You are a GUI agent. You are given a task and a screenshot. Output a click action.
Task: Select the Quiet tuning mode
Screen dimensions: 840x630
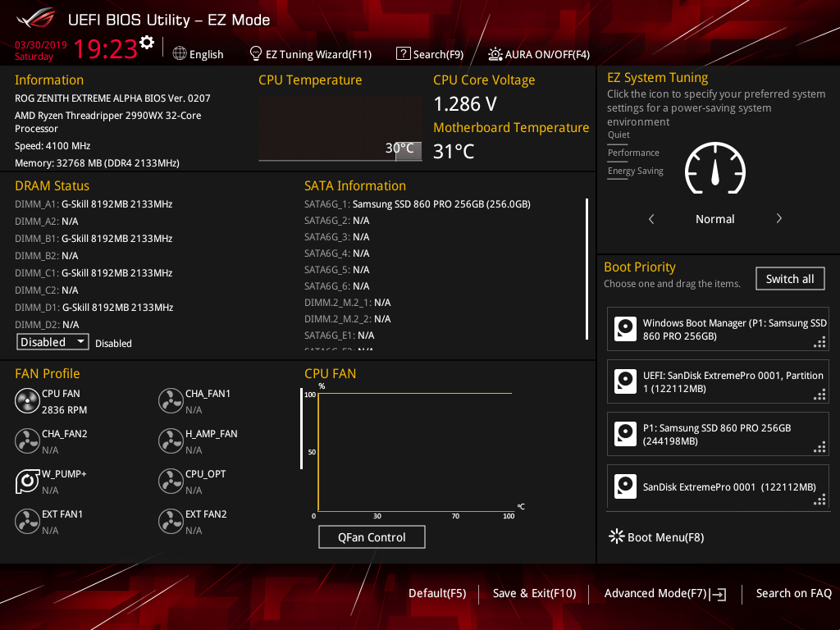coord(619,135)
